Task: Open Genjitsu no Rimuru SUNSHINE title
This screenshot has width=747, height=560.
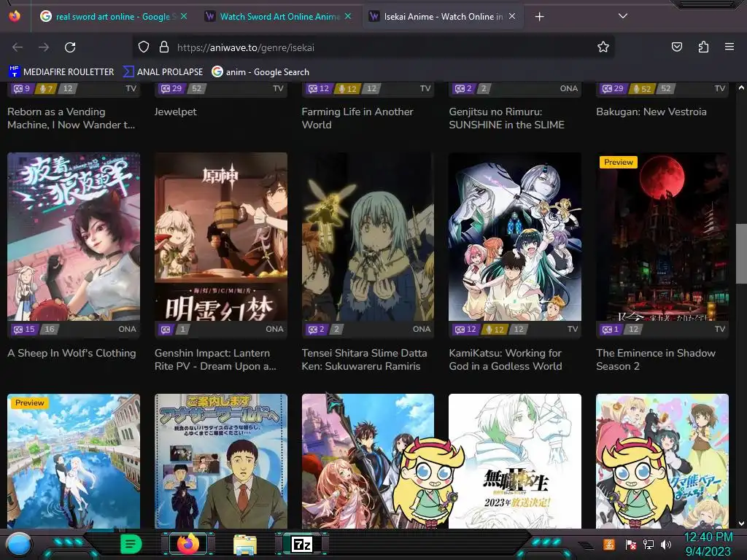Action: point(506,118)
